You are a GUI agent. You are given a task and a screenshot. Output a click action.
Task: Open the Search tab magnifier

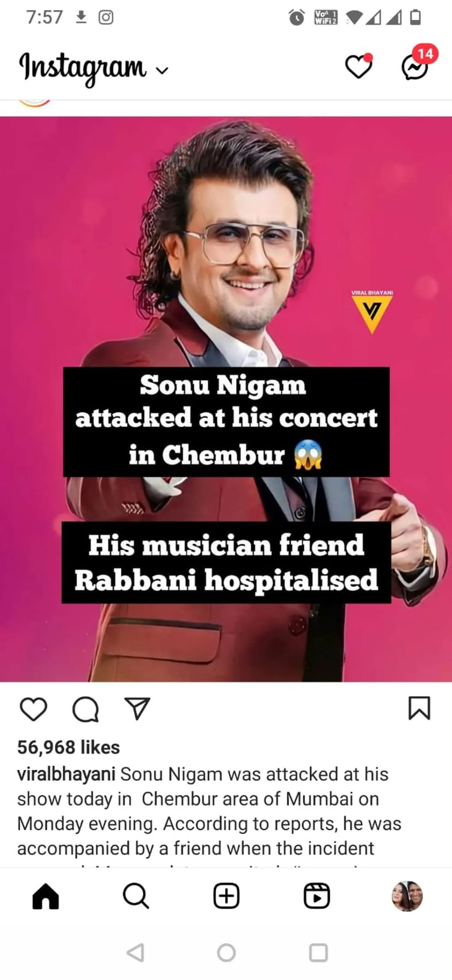[x=136, y=896]
